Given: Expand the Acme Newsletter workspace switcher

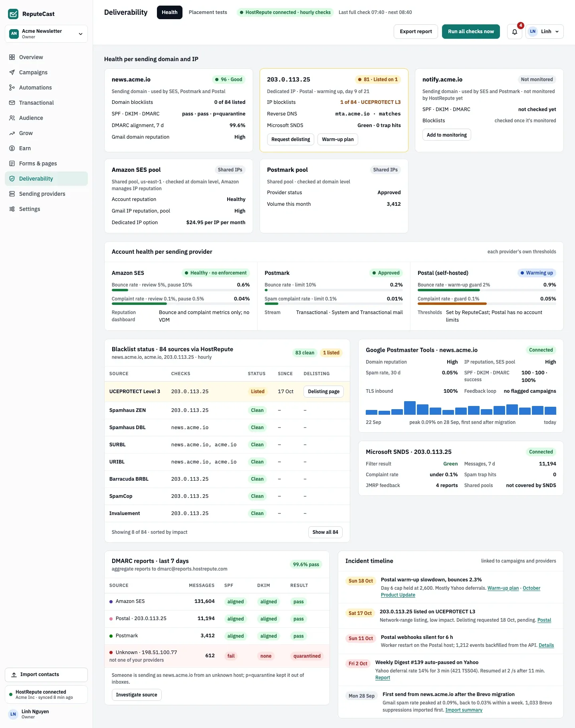Looking at the screenshot, I should click(x=46, y=34).
